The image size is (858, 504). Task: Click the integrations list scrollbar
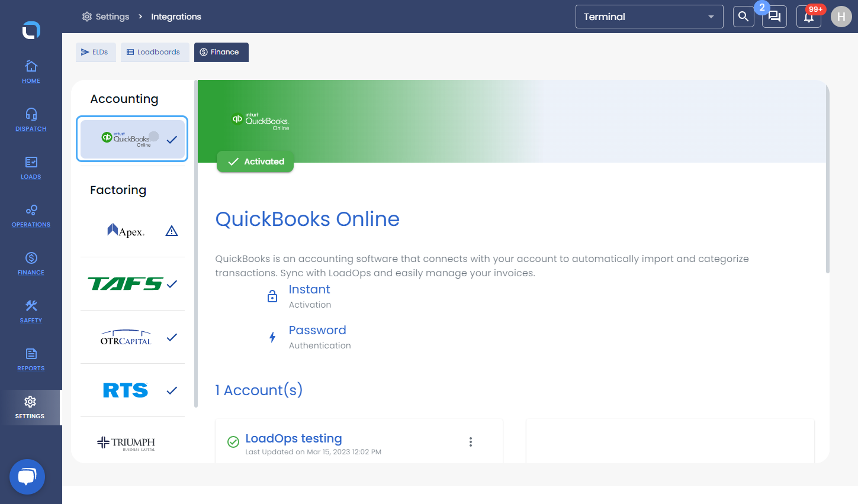coord(196,244)
